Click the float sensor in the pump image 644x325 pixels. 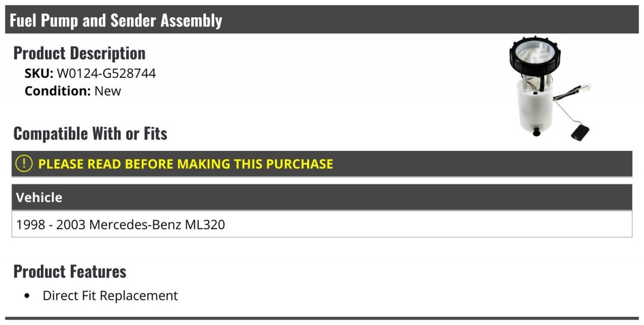click(581, 131)
